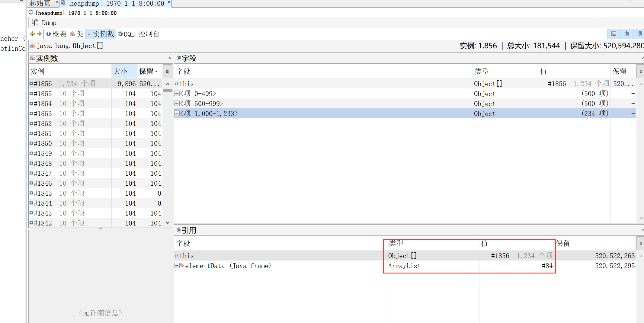644x323 pixels.
Task: Click the scroll-up arrow of instances list
Action: click(x=168, y=84)
